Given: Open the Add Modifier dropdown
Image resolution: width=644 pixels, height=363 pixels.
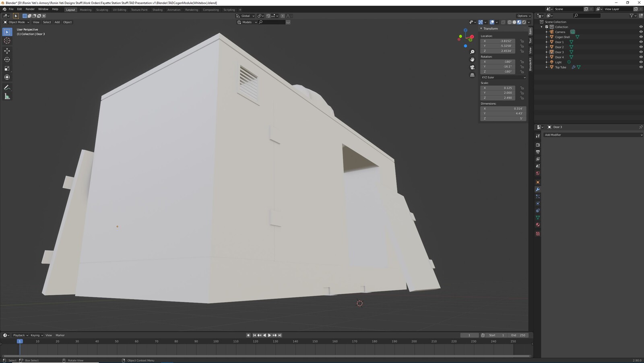Looking at the screenshot, I should (593, 135).
